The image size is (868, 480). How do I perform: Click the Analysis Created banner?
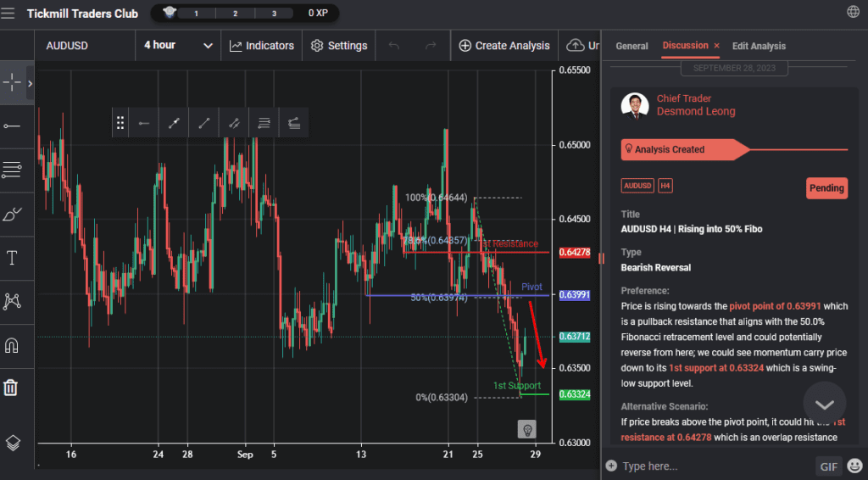(685, 149)
